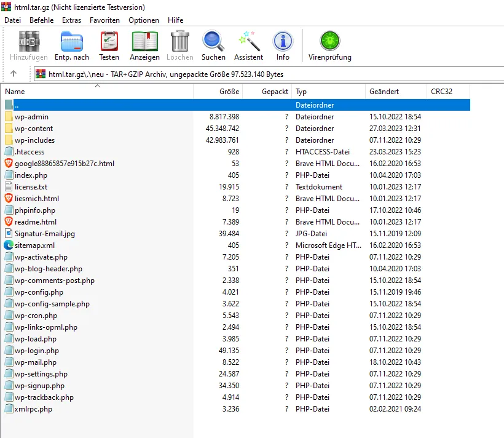The height and width of the screenshot is (438, 504).
Task: Select the wp-includes folder icon
Action: tap(9, 140)
